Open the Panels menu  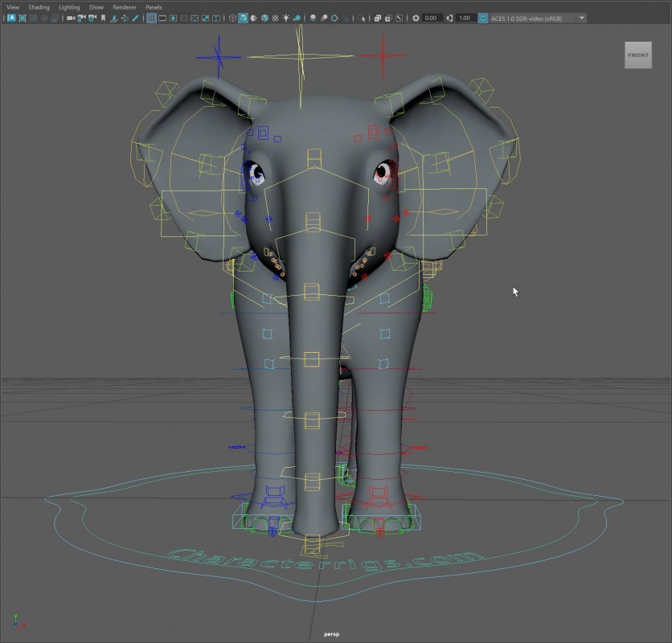[154, 7]
